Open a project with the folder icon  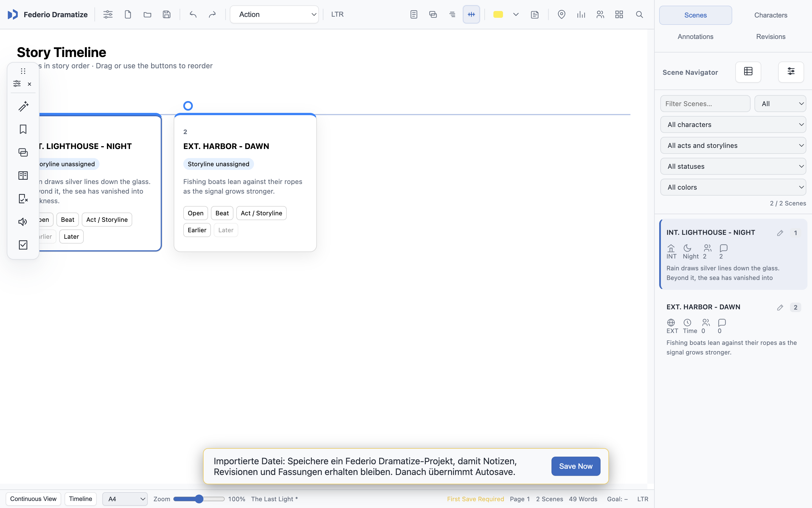[147, 14]
